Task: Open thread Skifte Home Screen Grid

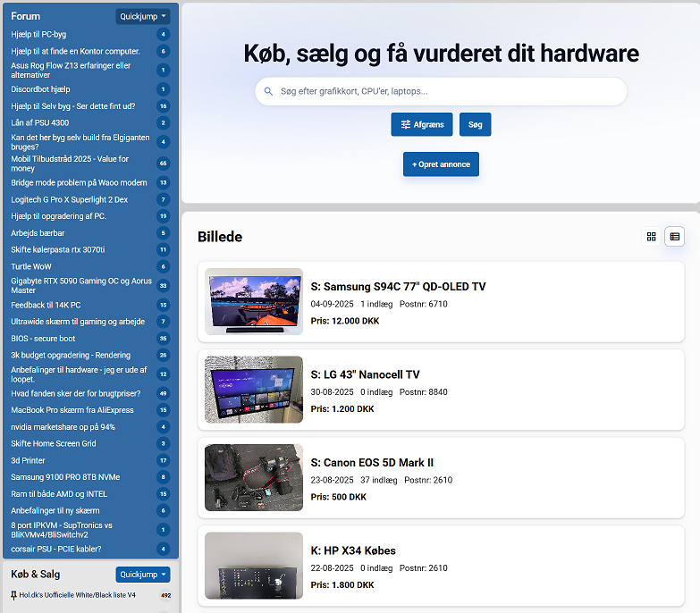Action: [53, 443]
